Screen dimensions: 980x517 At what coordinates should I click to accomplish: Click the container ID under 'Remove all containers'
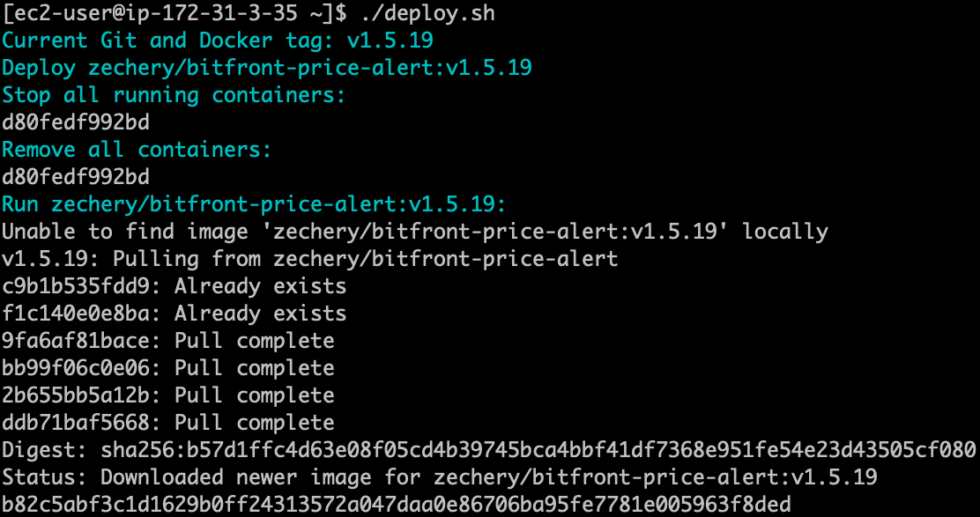(x=76, y=177)
